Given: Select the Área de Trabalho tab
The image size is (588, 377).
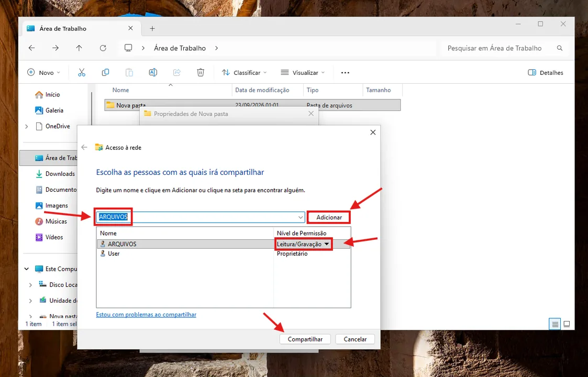Looking at the screenshot, I should [x=81, y=28].
